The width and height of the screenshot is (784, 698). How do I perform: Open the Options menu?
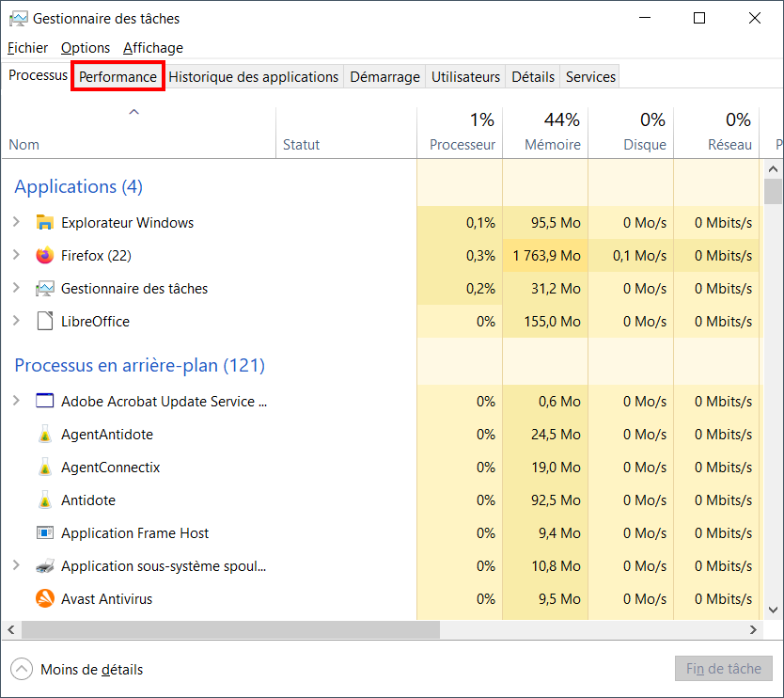pyautogui.click(x=86, y=48)
